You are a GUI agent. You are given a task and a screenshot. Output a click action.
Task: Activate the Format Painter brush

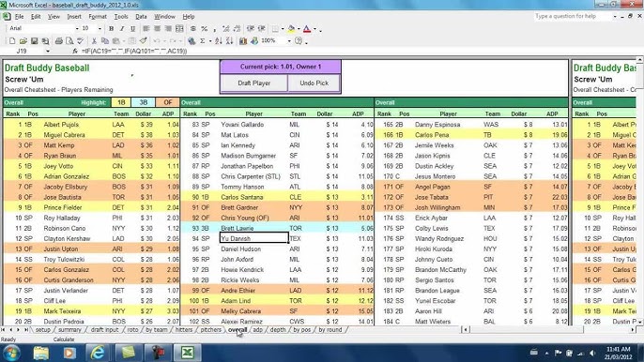coord(143,40)
